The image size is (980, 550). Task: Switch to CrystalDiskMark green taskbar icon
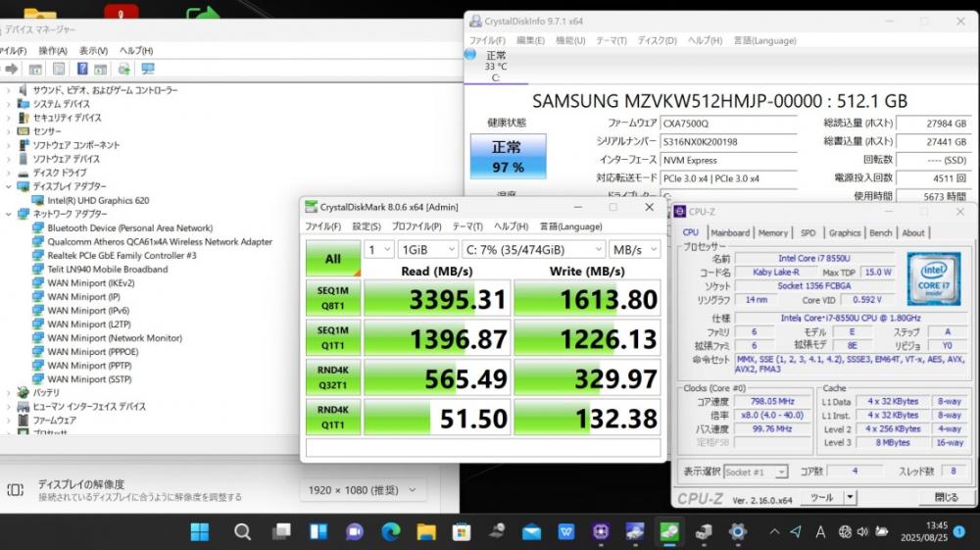(x=669, y=532)
